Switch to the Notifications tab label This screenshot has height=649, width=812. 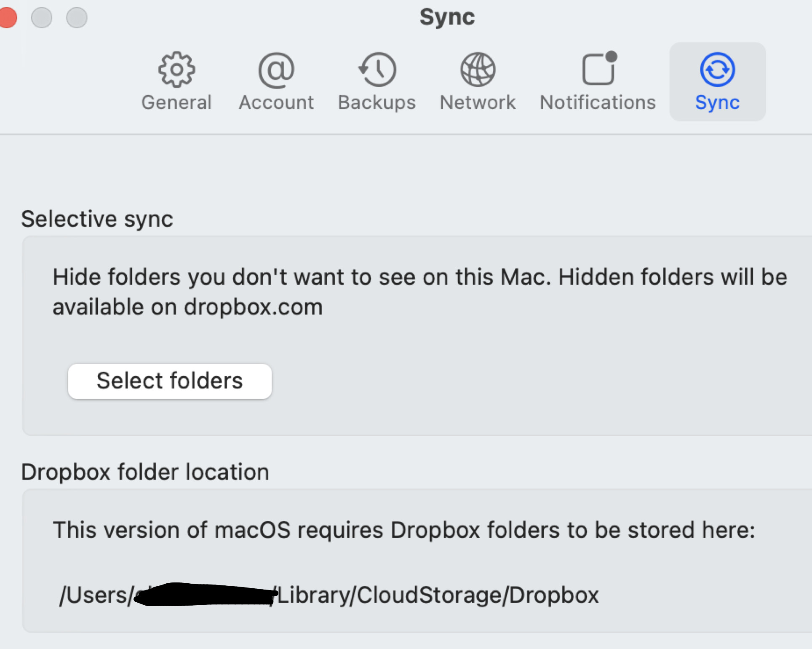tap(598, 102)
